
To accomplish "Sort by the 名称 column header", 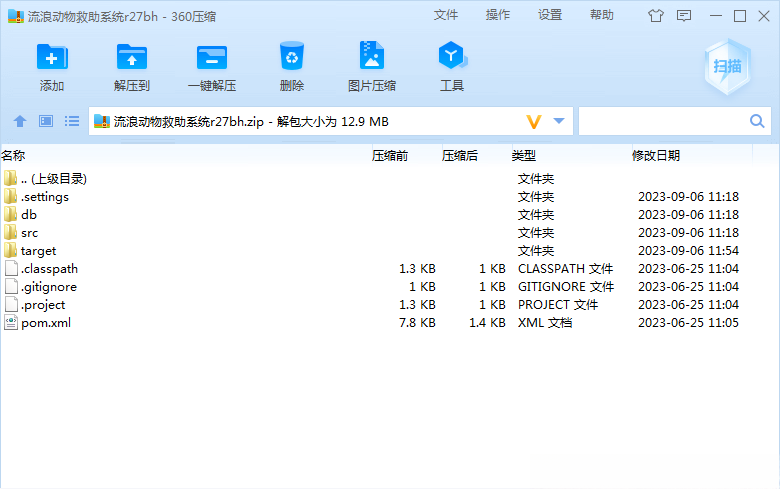I will pos(13,156).
